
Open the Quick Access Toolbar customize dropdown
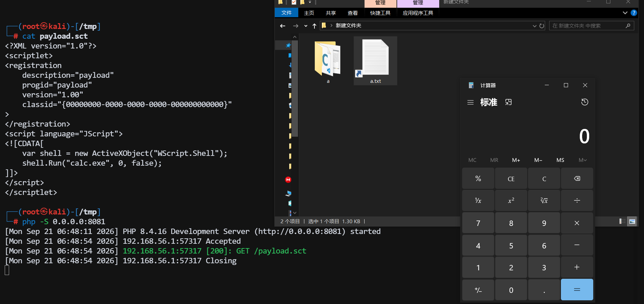pyautogui.click(x=310, y=2)
